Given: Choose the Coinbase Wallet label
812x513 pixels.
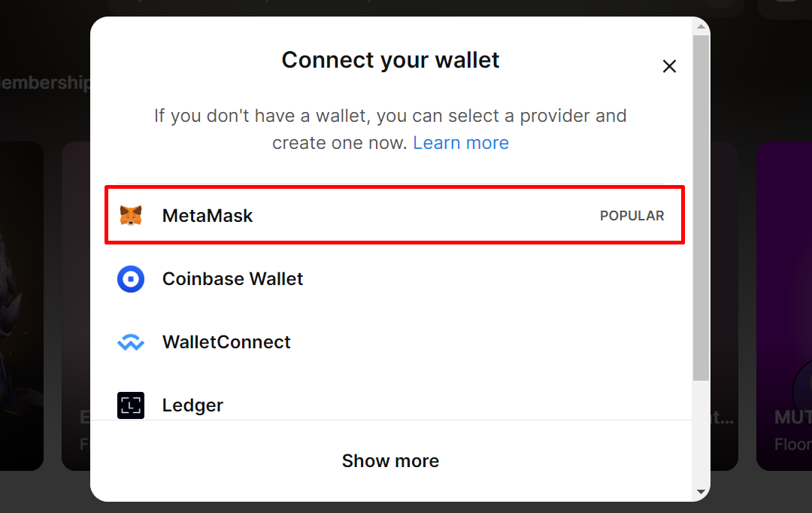Looking at the screenshot, I should (x=232, y=279).
